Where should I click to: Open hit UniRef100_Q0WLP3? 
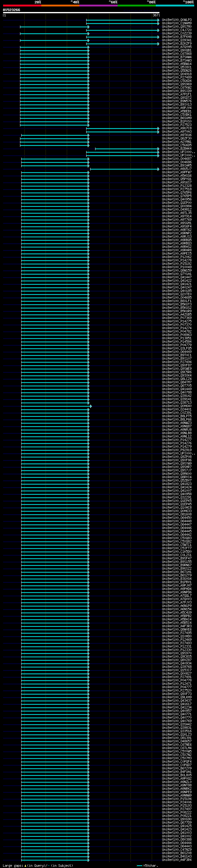tap(176, 20)
